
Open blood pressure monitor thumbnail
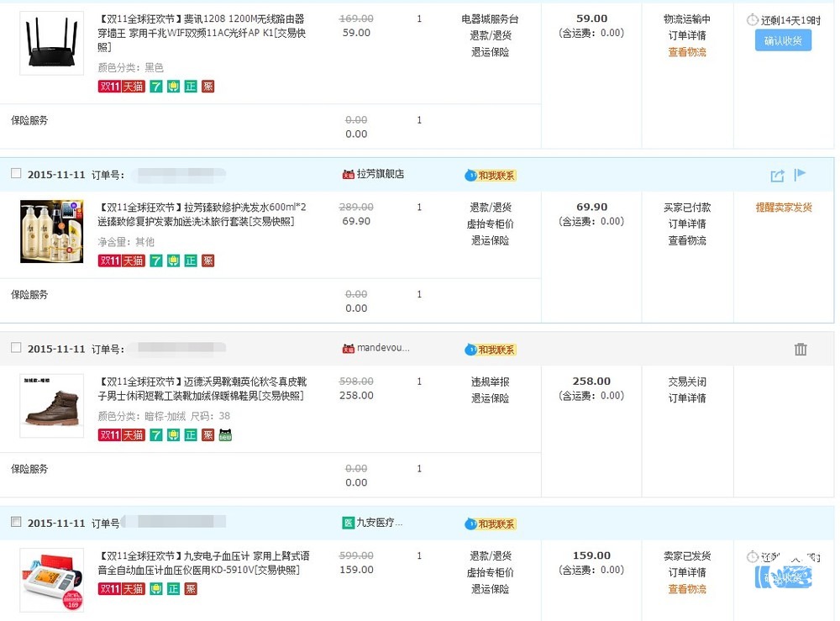[x=51, y=580]
